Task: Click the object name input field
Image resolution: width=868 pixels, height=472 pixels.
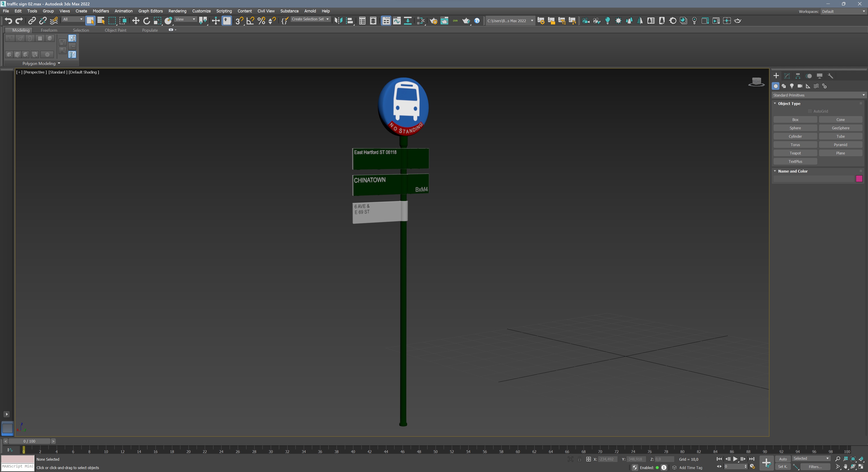Action: [814, 179]
